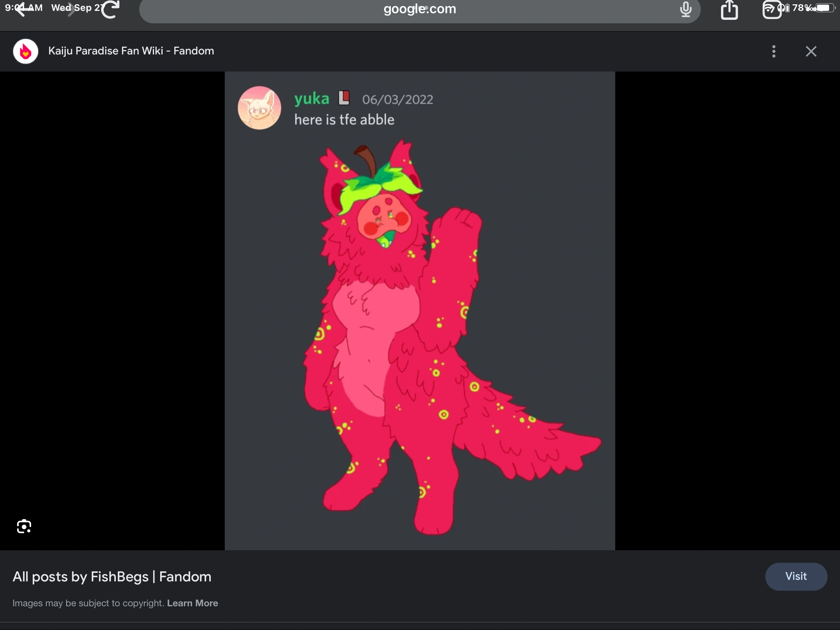The width and height of the screenshot is (840, 630).
Task: Expand image options via Kaiju Paradise title bar
Action: pos(131,51)
